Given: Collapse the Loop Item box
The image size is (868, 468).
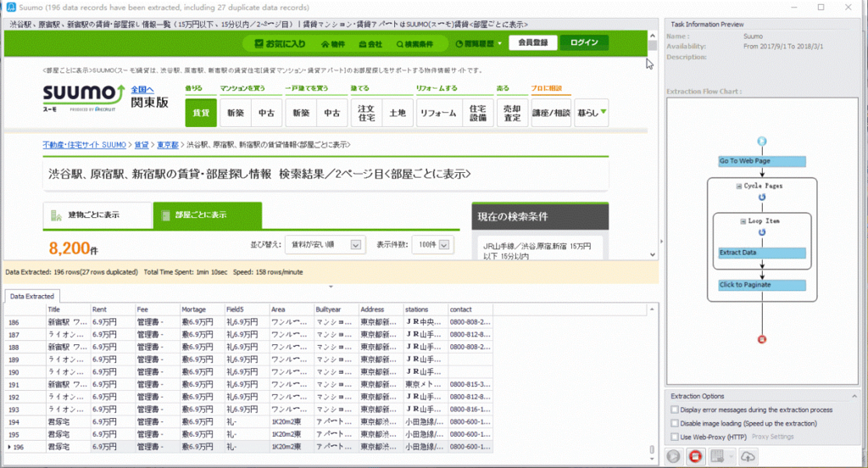Looking at the screenshot, I should (x=743, y=221).
